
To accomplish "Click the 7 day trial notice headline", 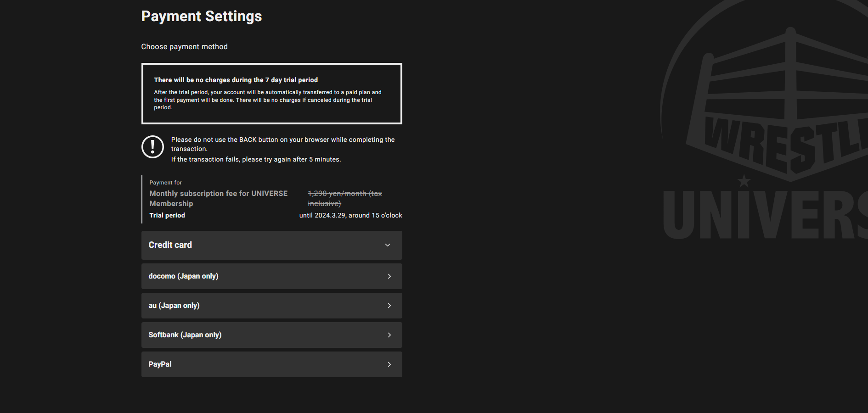I will point(236,80).
